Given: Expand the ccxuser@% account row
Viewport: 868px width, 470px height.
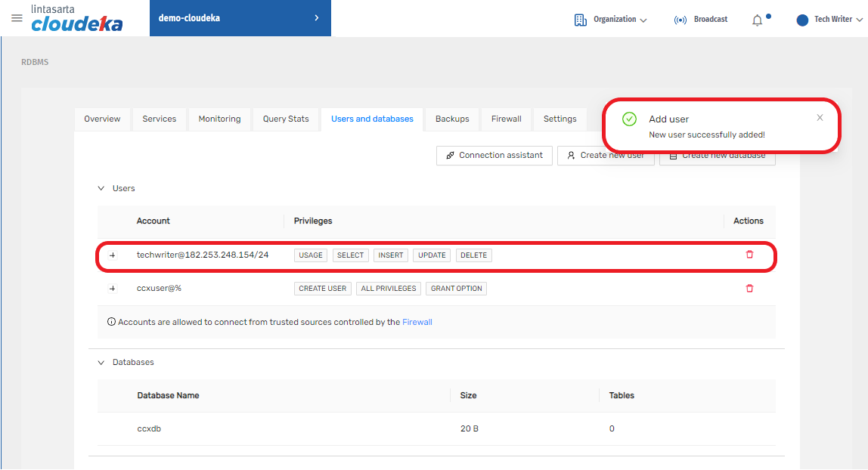Looking at the screenshot, I should pyautogui.click(x=113, y=289).
